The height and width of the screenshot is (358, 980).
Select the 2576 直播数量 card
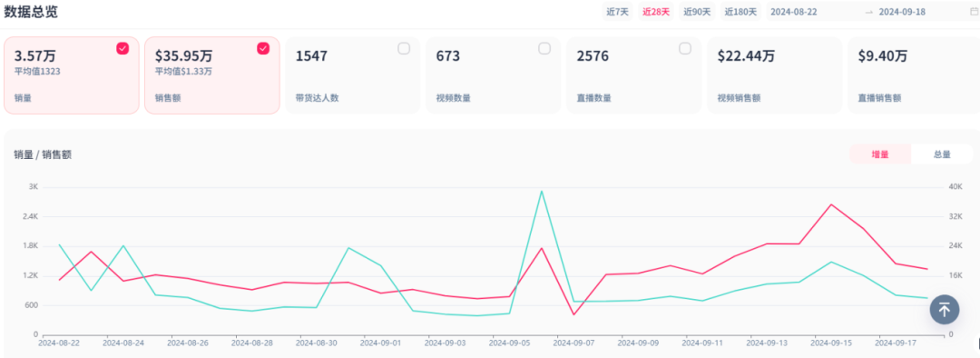633,75
